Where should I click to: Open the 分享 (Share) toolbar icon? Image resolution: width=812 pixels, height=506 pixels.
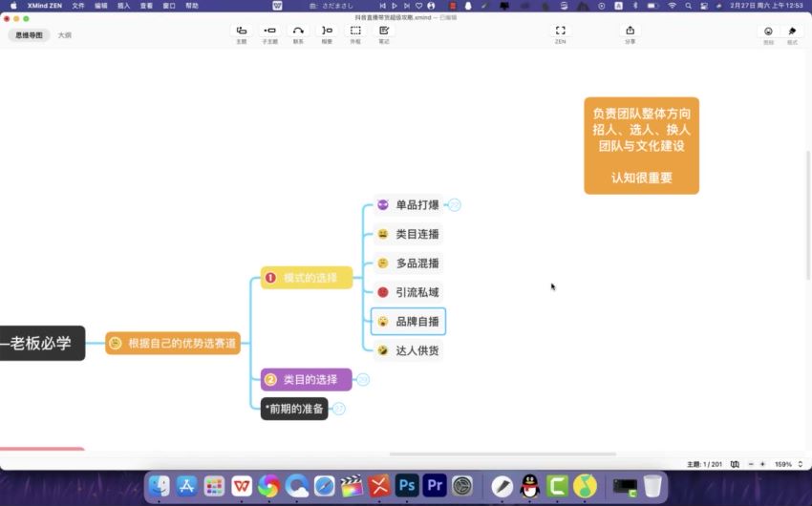pos(630,31)
